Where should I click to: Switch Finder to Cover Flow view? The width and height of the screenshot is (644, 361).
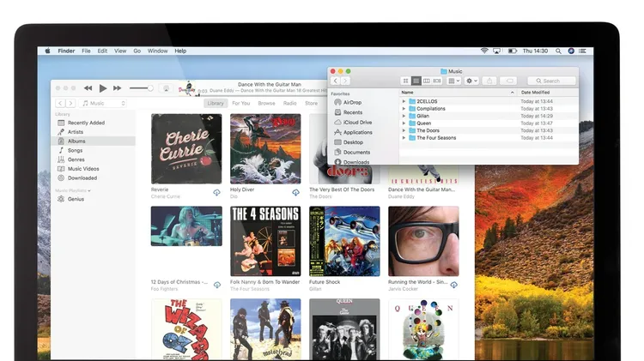(x=437, y=81)
